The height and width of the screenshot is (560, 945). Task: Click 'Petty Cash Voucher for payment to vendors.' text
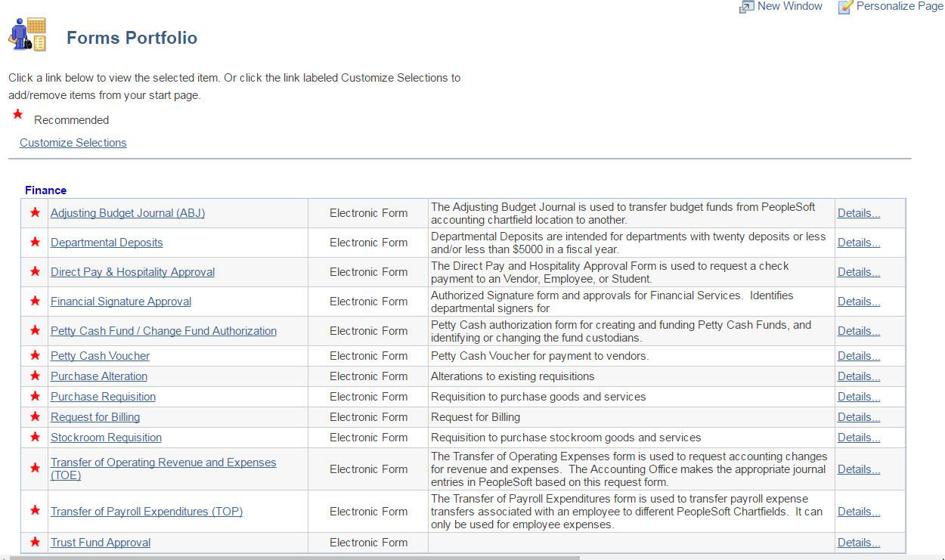tap(540, 356)
